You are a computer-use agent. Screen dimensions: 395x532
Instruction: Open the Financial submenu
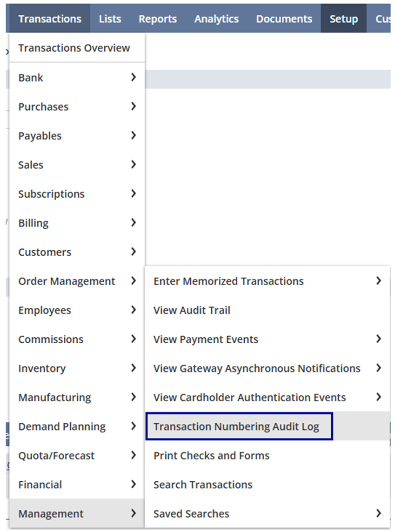[77, 485]
